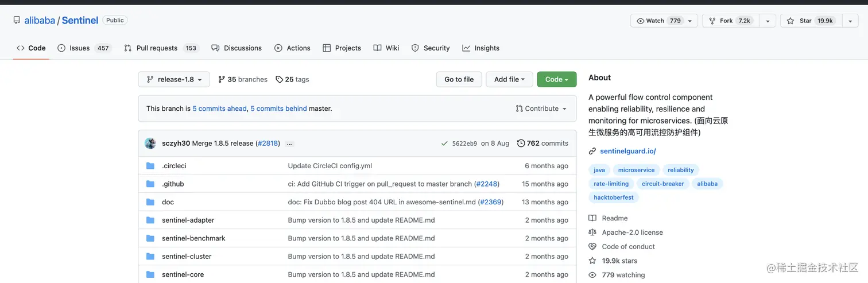Click the sczyh30 author avatar
The height and width of the screenshot is (283, 868).
(x=150, y=144)
